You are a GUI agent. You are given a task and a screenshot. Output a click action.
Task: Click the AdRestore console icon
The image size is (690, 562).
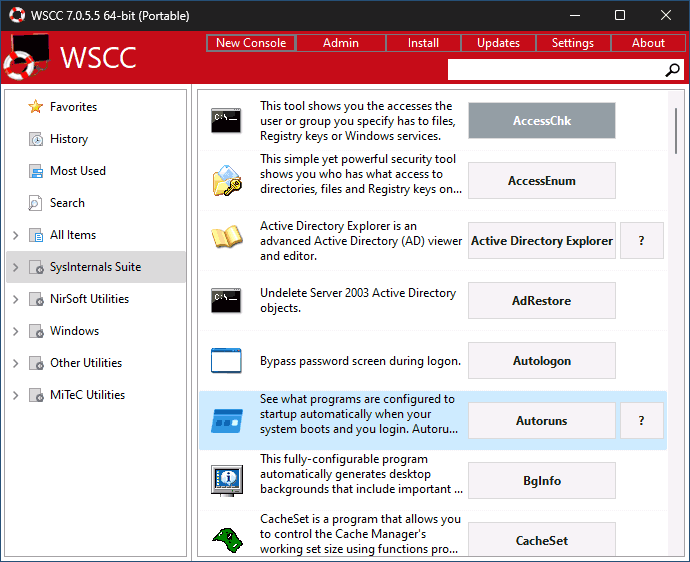(226, 301)
